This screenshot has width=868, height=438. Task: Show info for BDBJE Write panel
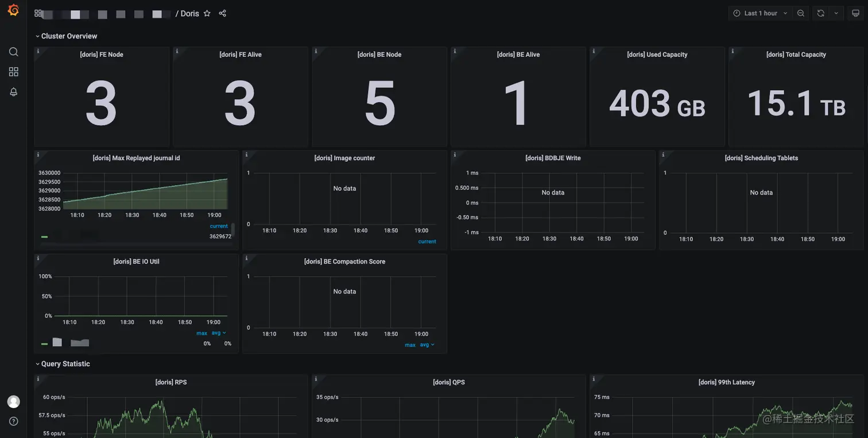tap(455, 154)
